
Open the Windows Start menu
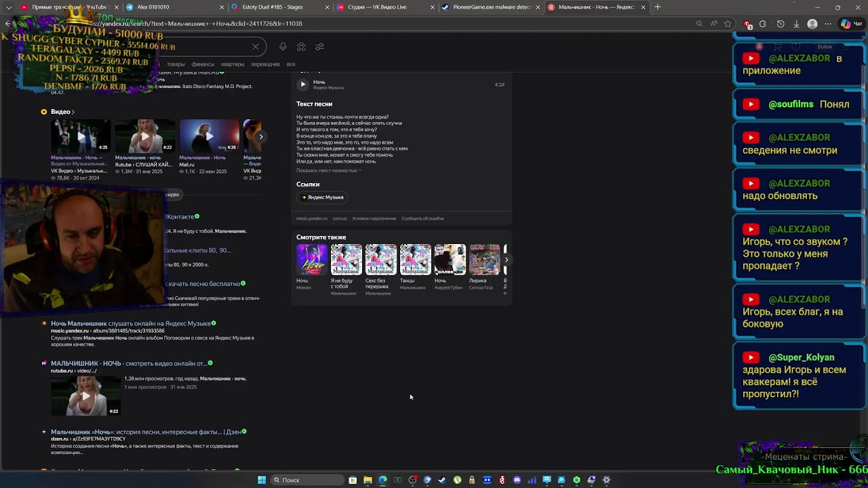262,480
